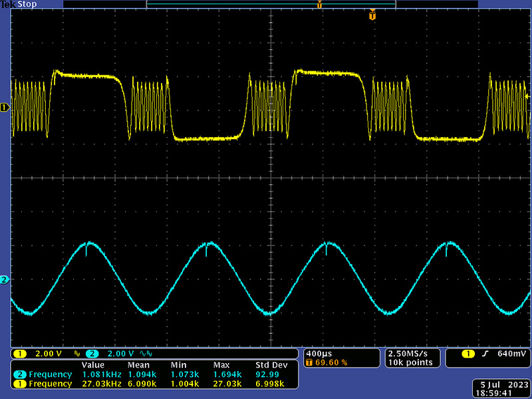Image resolution: width=532 pixels, height=399 pixels.
Task: Click the orange trigger position T marker
Action: (x=372, y=15)
